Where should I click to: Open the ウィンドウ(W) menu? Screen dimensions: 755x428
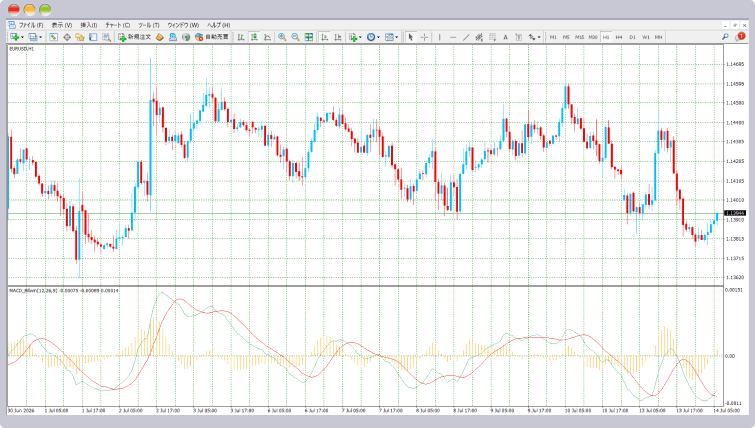point(183,25)
